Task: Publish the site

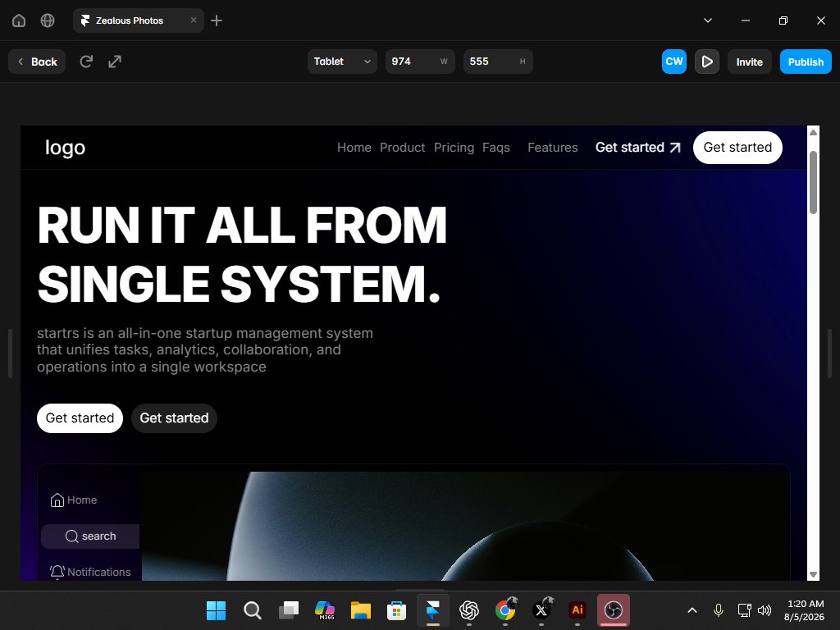Action: 806,62
